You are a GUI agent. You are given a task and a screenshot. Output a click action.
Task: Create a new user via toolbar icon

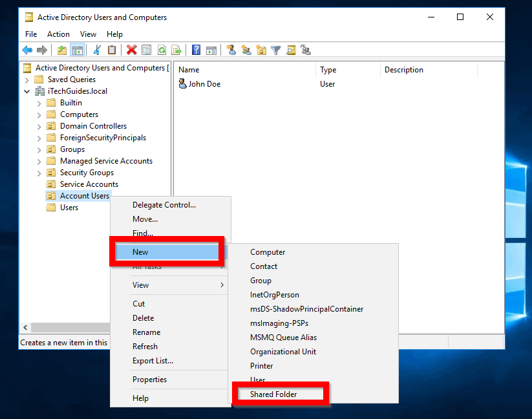click(x=231, y=50)
